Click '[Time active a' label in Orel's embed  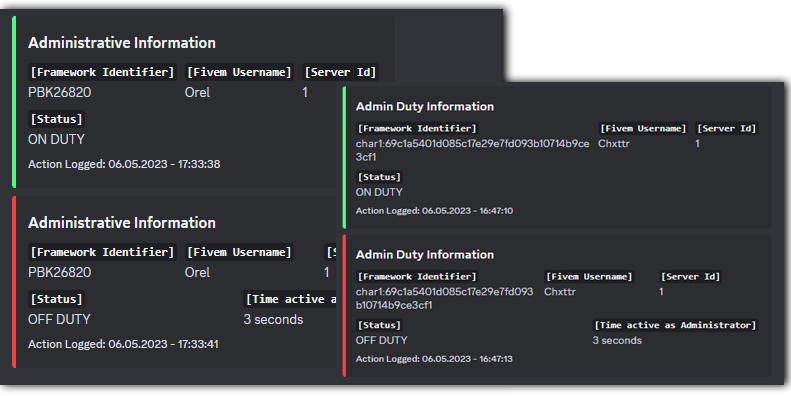[x=290, y=299]
